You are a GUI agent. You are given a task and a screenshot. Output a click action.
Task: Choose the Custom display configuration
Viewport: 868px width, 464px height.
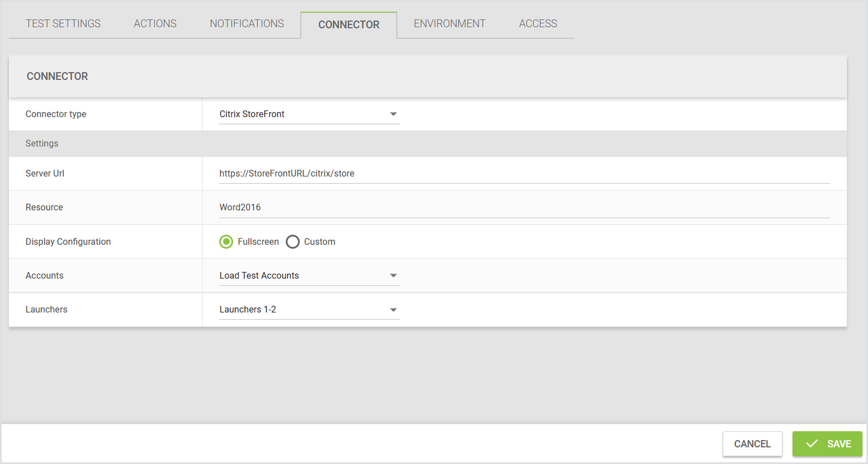point(293,242)
